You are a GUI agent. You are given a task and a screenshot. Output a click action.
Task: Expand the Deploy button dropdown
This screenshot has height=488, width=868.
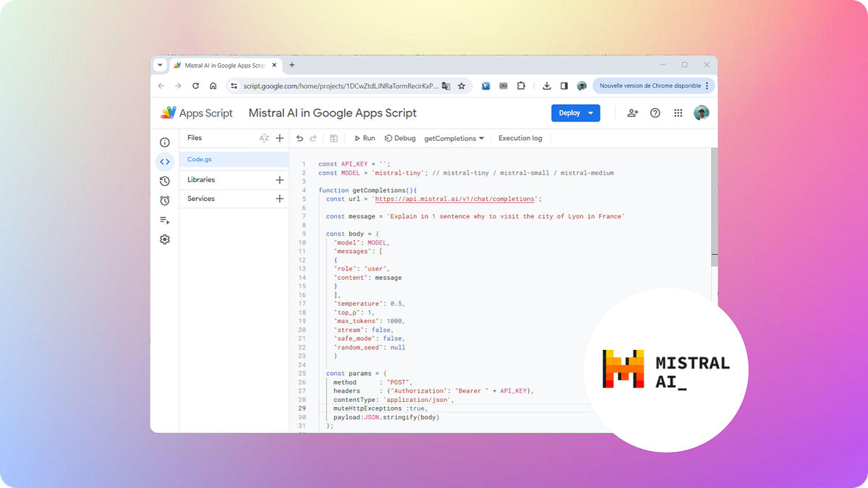[x=591, y=113]
